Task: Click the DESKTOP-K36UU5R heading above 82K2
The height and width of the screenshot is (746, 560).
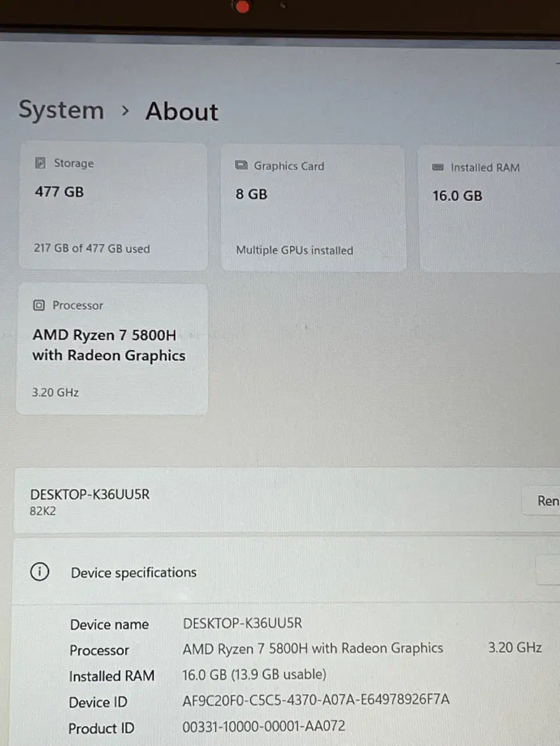Action: 90,494
